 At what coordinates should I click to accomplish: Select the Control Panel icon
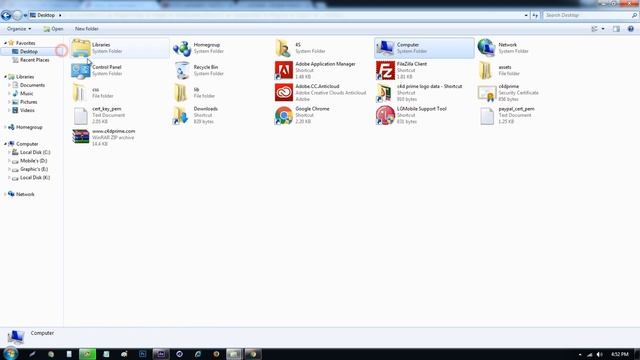coord(80,70)
